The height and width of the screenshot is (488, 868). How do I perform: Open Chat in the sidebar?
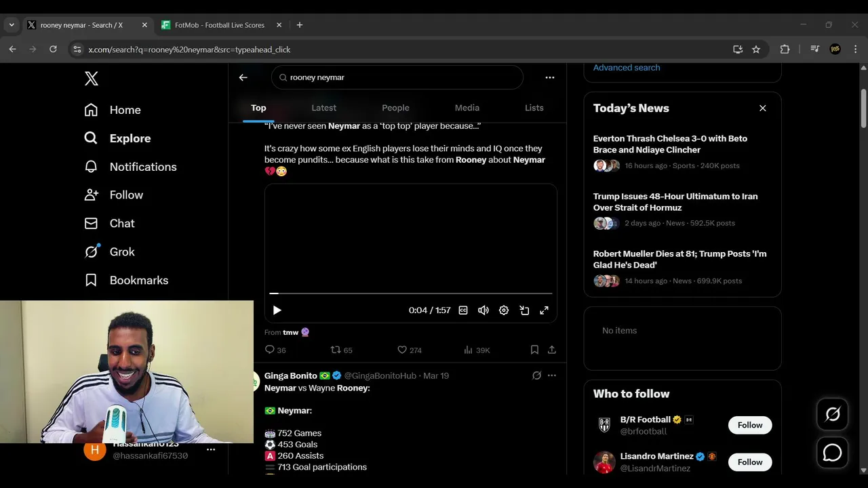coord(109,224)
